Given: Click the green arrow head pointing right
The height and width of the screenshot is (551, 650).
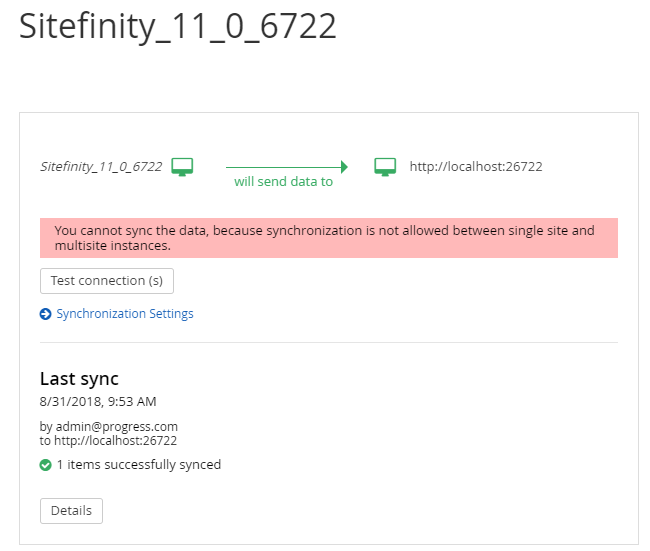Looking at the screenshot, I should pyautogui.click(x=344, y=167).
